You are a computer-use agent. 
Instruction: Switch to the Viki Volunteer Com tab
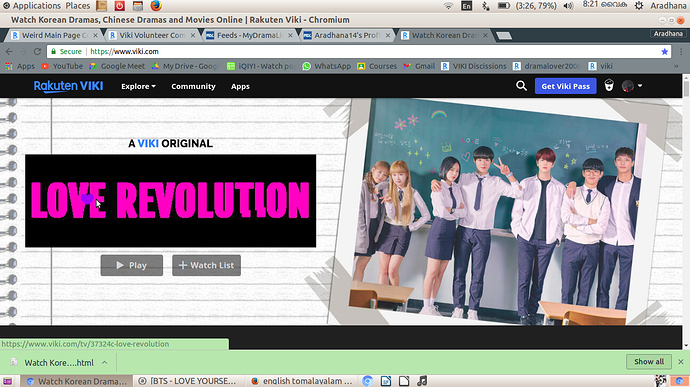click(152, 35)
